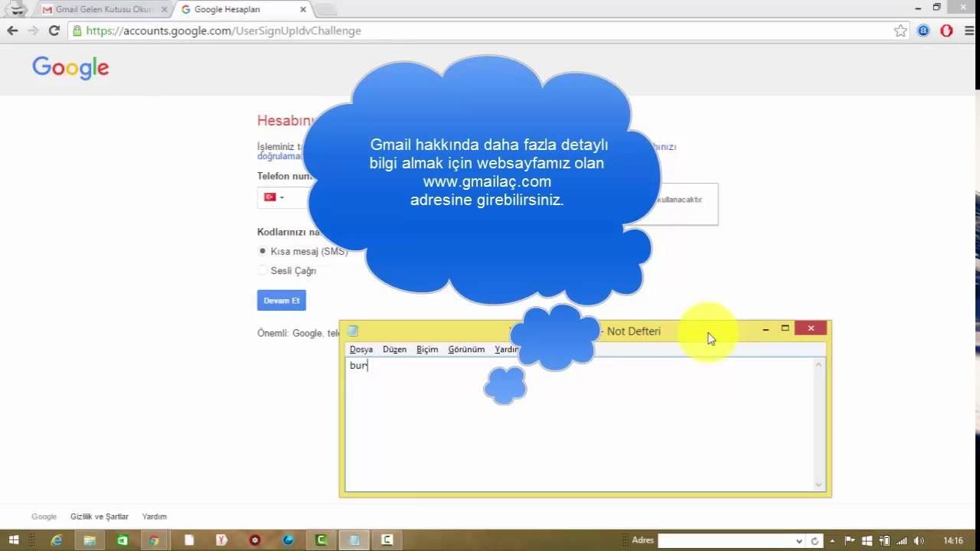Open the green Camtasia taskbar icon

[x=322, y=540]
